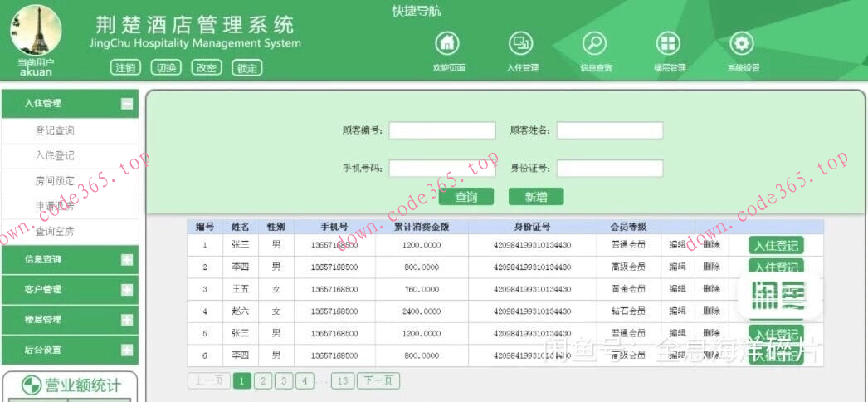Click the 注销 logout button
The width and height of the screenshot is (868, 402).
point(125,67)
